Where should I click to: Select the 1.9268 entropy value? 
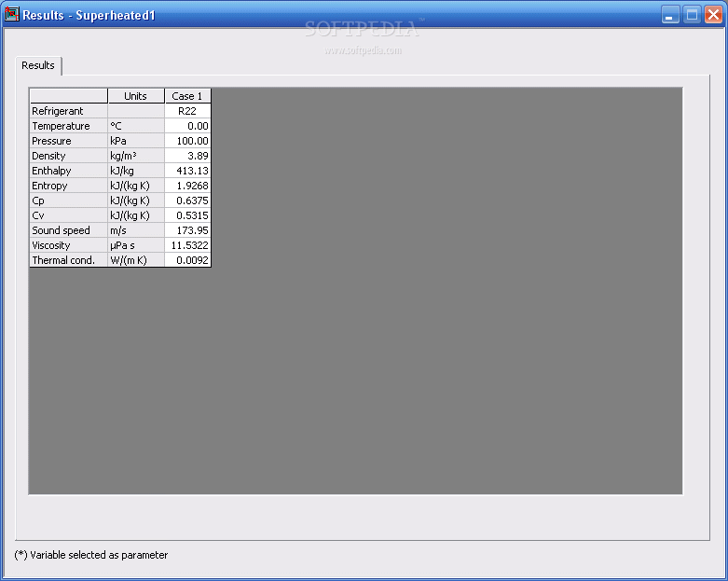[x=187, y=186]
